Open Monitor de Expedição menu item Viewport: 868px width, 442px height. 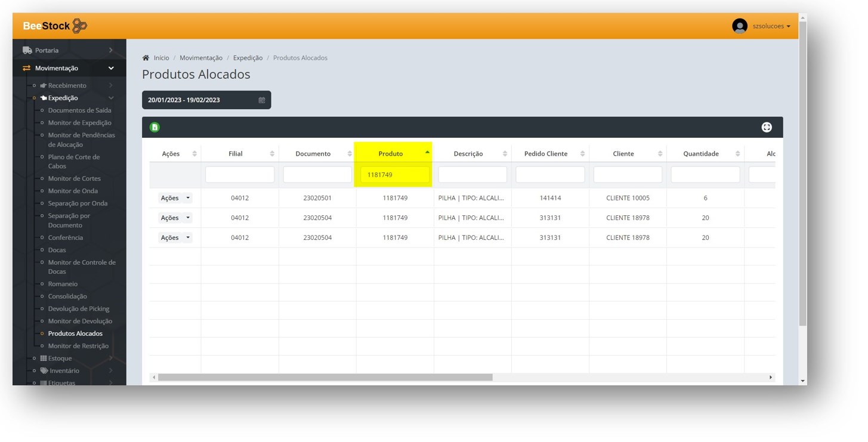[79, 123]
